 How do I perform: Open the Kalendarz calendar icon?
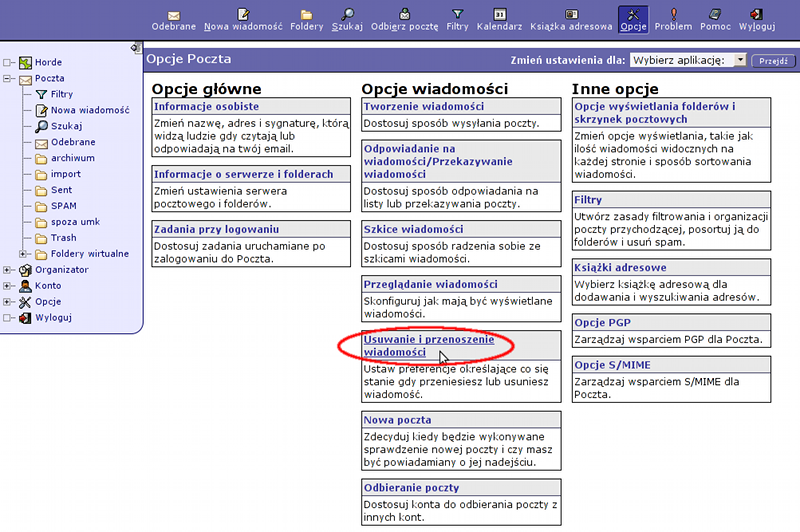coord(499,14)
